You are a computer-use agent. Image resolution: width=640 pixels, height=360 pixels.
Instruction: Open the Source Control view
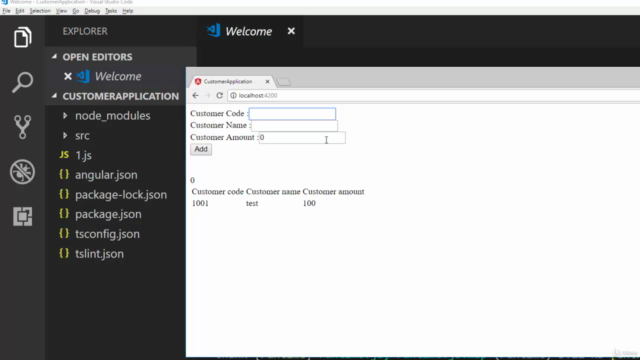(x=22, y=127)
